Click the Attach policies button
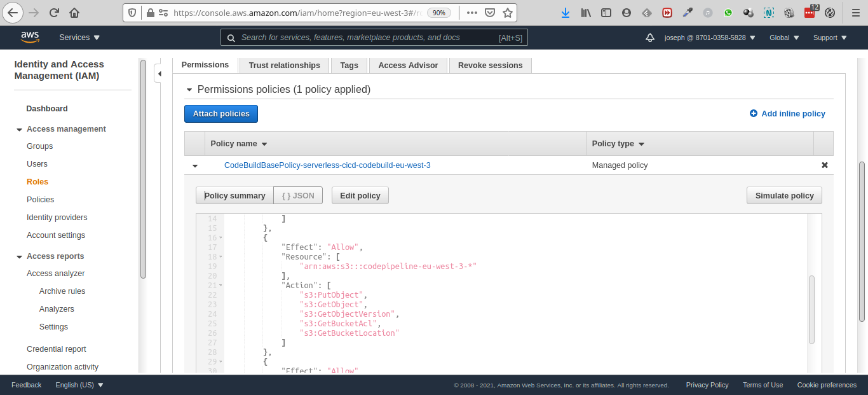This screenshot has width=868, height=395. coord(221,114)
